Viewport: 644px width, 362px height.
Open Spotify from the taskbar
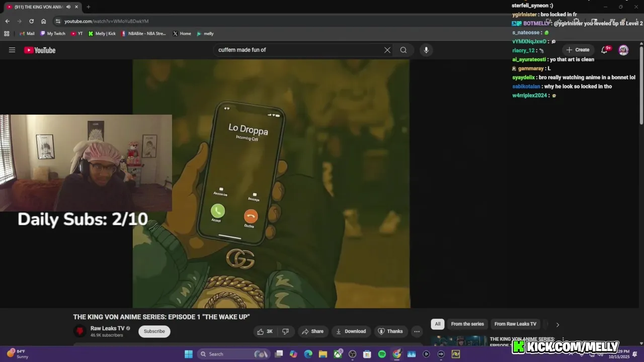click(382, 354)
